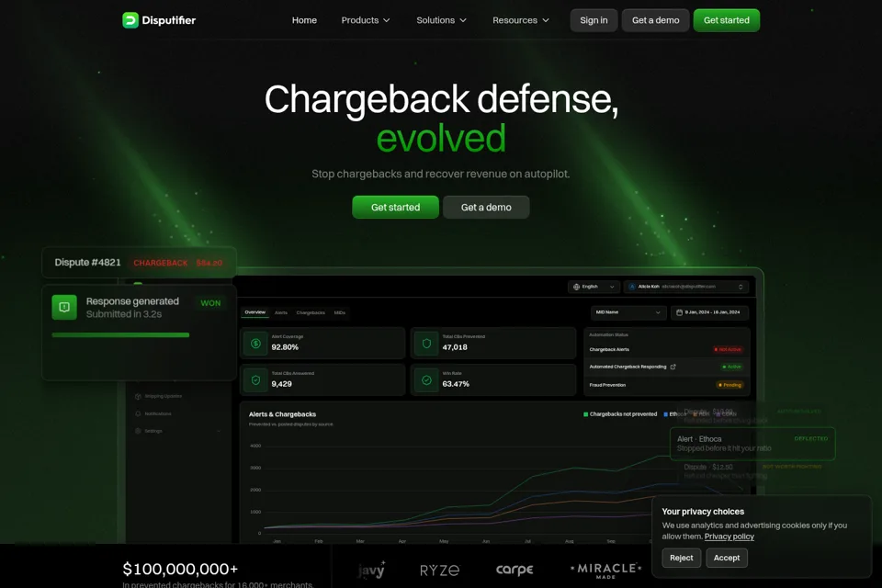Screen dimensions: 882x588
Task: Click the 92.80% Alert Coverage value
Action: point(285,347)
